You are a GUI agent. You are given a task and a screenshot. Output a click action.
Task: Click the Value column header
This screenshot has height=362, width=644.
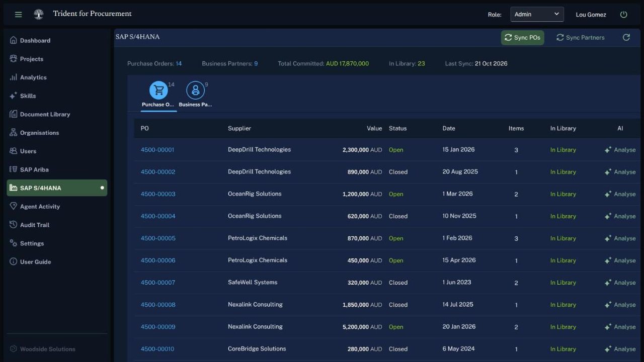click(374, 128)
